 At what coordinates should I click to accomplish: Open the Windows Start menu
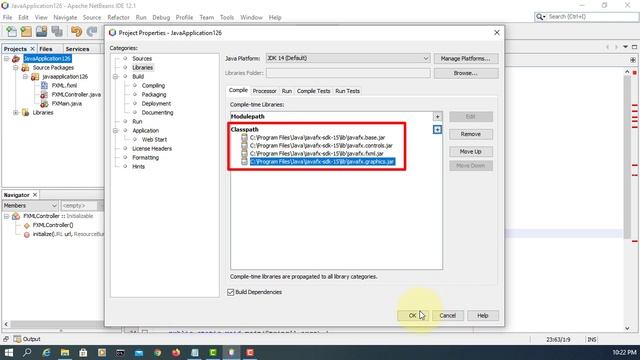click(8, 352)
